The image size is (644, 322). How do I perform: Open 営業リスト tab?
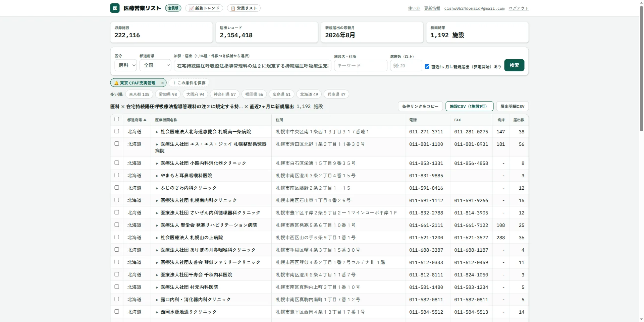[x=244, y=8]
